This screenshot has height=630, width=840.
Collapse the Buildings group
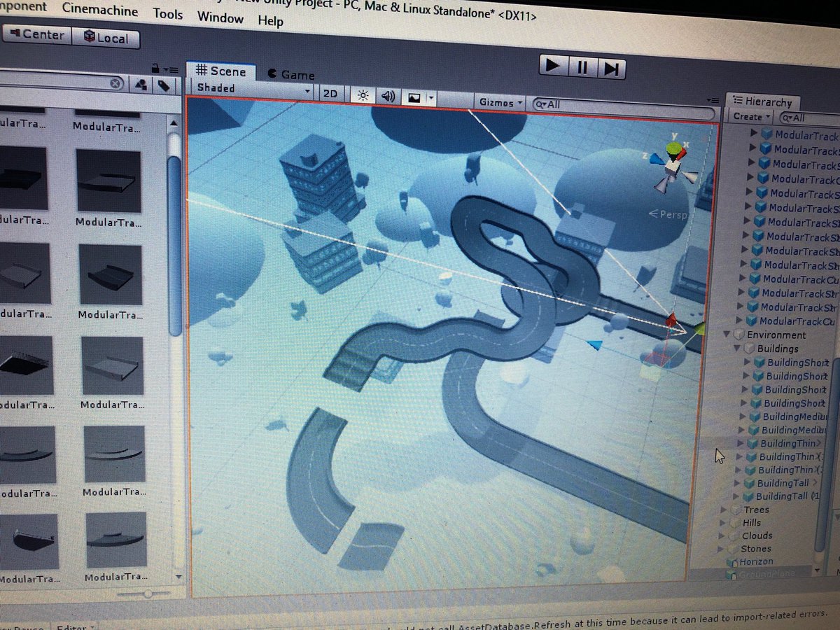tap(737, 347)
